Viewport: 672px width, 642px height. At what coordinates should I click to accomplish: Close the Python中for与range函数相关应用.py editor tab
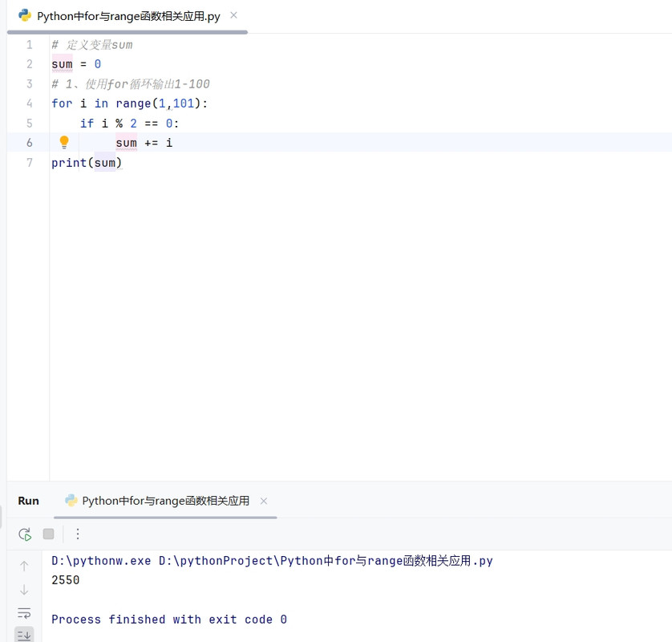click(233, 15)
